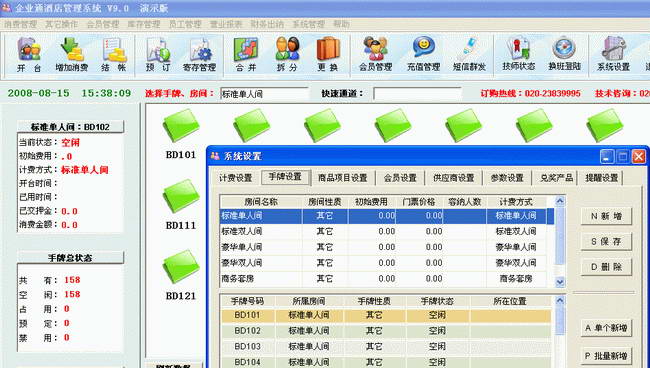650x368 pixels.
Task: Click the 所在位置 column header
Action: pyautogui.click(x=510, y=301)
